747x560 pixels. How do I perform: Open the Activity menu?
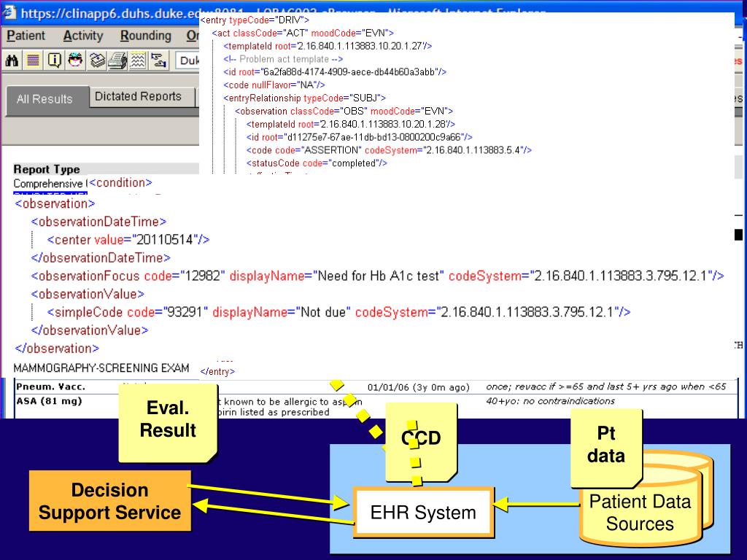(83, 36)
